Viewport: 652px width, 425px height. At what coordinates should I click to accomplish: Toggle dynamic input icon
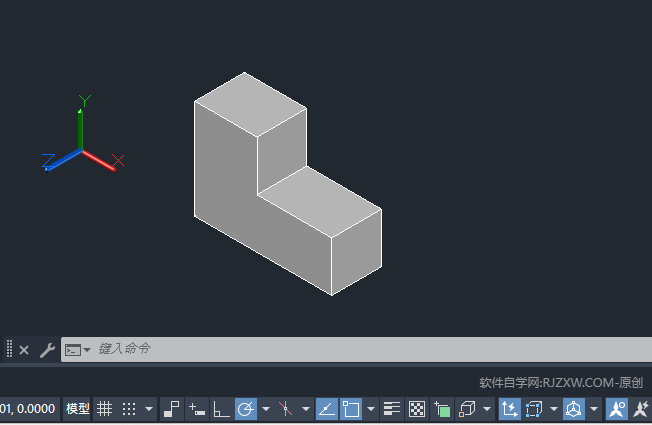pyautogui.click(x=197, y=409)
